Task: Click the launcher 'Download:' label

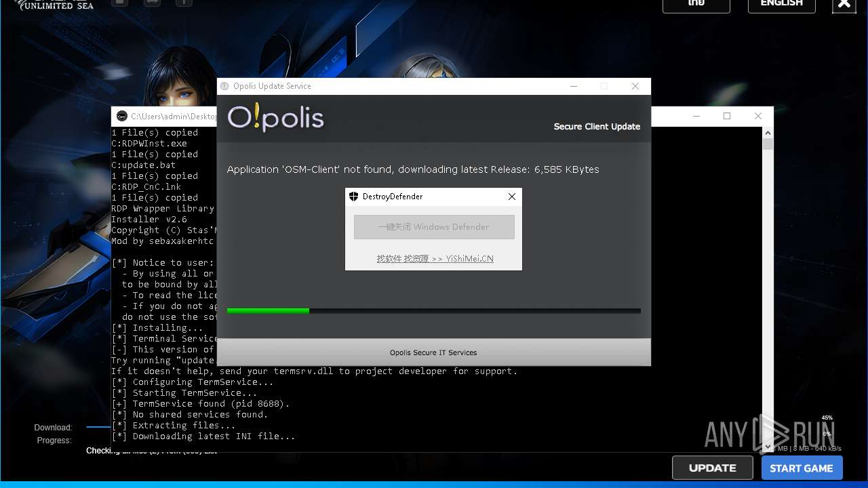Action: pos(53,428)
